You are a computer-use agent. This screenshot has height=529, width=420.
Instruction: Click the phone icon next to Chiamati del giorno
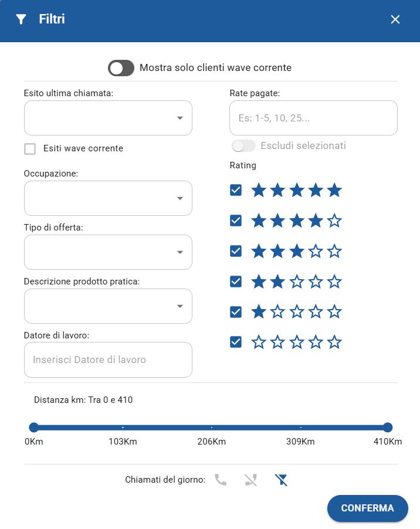[x=221, y=480]
